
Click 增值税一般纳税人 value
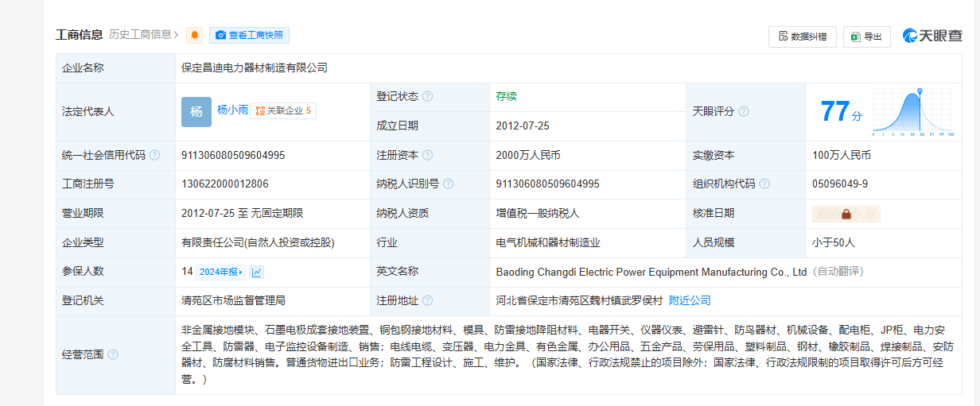pos(538,213)
